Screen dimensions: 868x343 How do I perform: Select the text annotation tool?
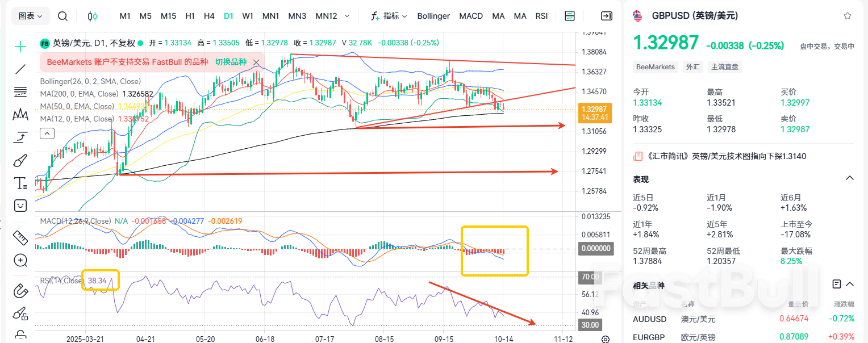click(20, 183)
